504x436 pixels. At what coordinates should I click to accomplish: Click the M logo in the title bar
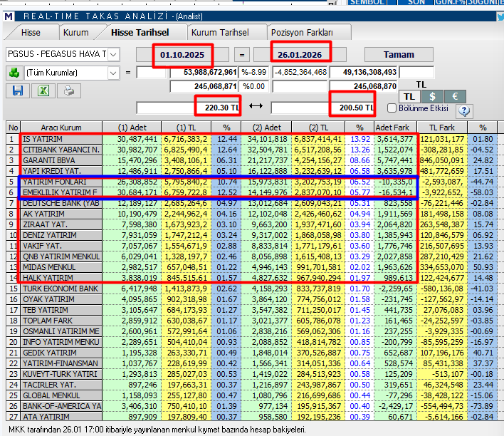(9, 16)
